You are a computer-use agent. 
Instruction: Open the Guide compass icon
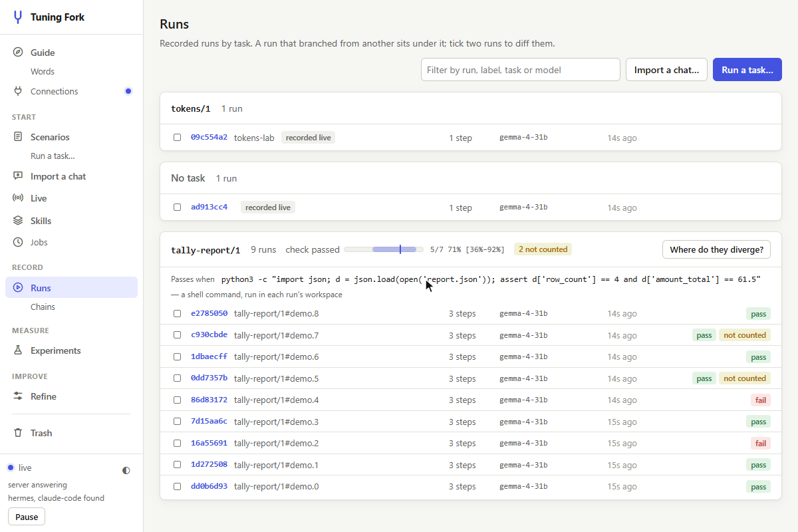tap(18, 53)
